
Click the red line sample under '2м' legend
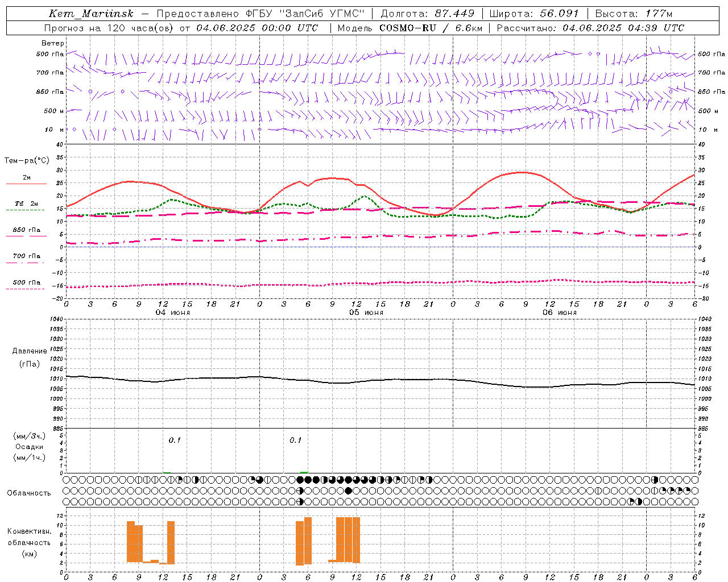pos(26,184)
